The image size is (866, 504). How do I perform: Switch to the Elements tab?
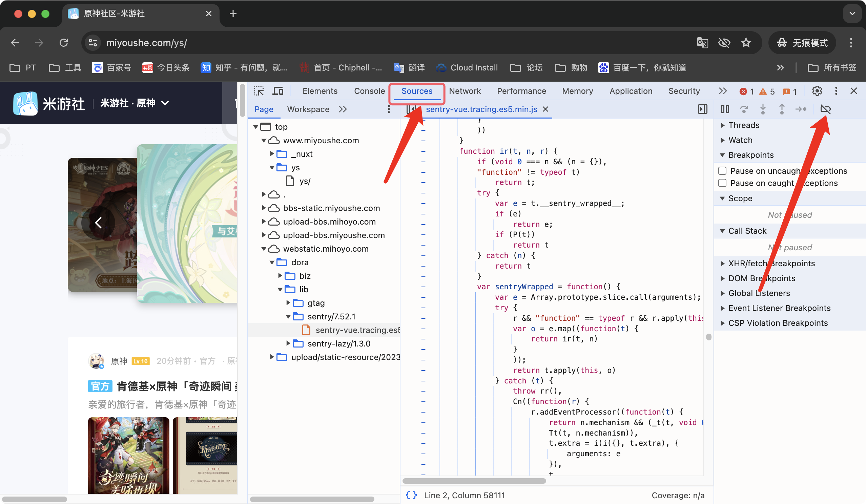point(320,91)
